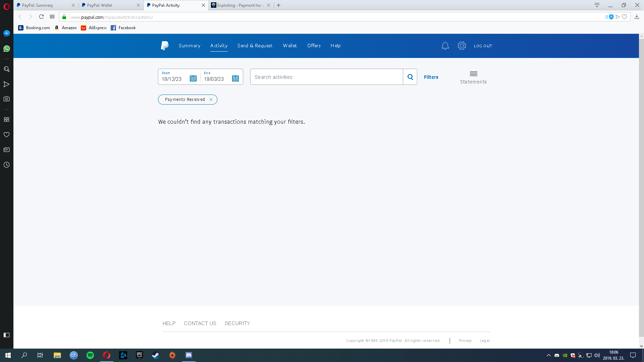Open CONTACT US footer link

(200, 323)
